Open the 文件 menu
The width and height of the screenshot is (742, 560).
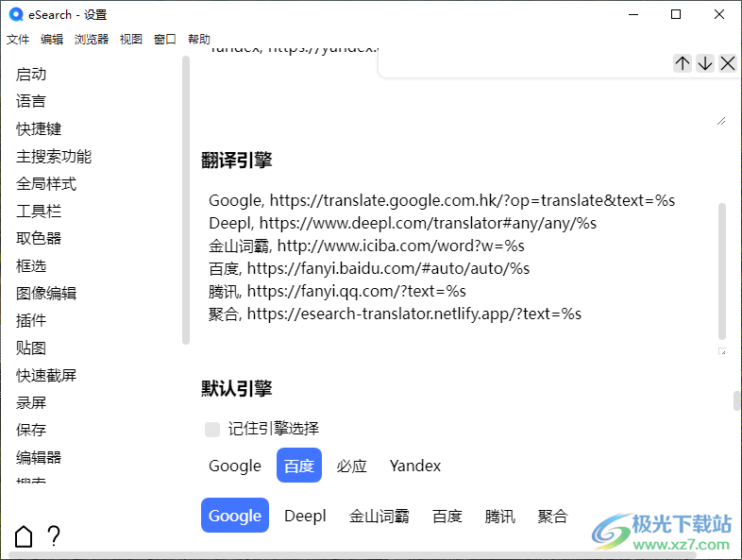(18, 40)
